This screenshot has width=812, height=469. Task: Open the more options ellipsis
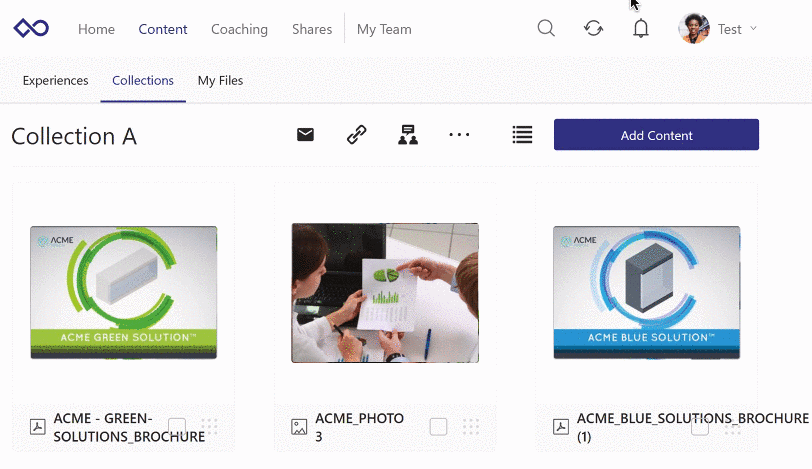(x=459, y=135)
